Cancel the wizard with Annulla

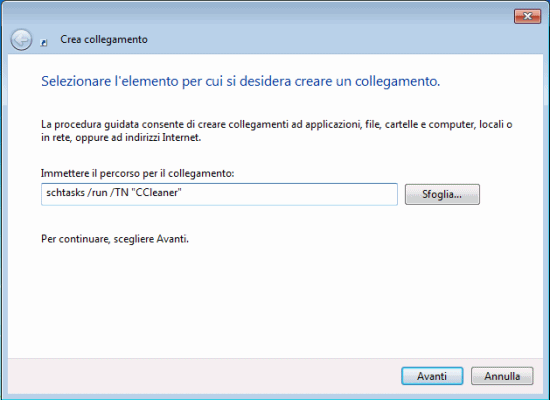point(502,376)
